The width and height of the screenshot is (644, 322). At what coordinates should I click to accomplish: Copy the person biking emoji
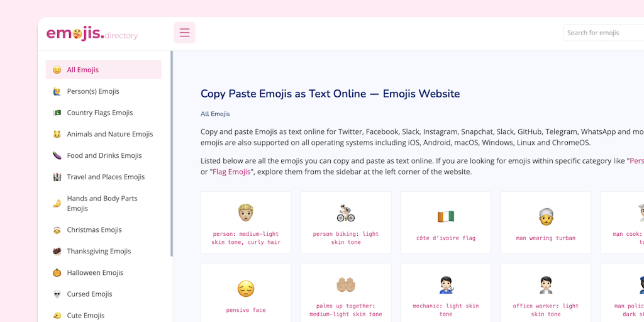[346, 213]
